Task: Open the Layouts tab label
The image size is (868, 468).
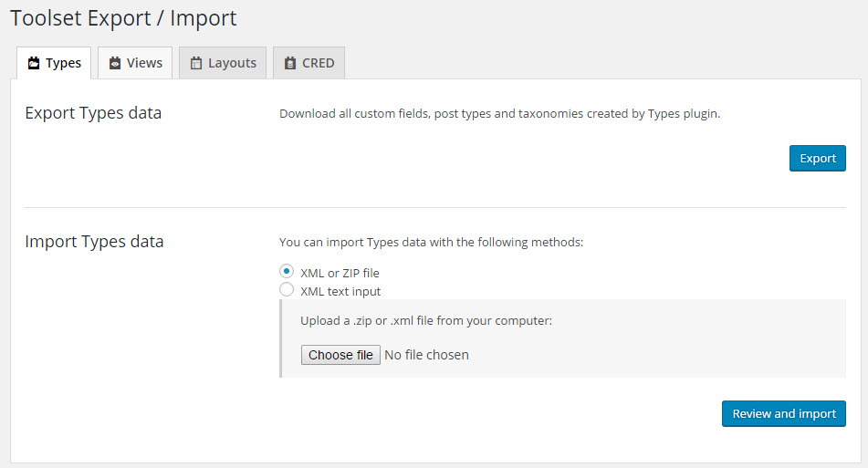Action: (232, 63)
